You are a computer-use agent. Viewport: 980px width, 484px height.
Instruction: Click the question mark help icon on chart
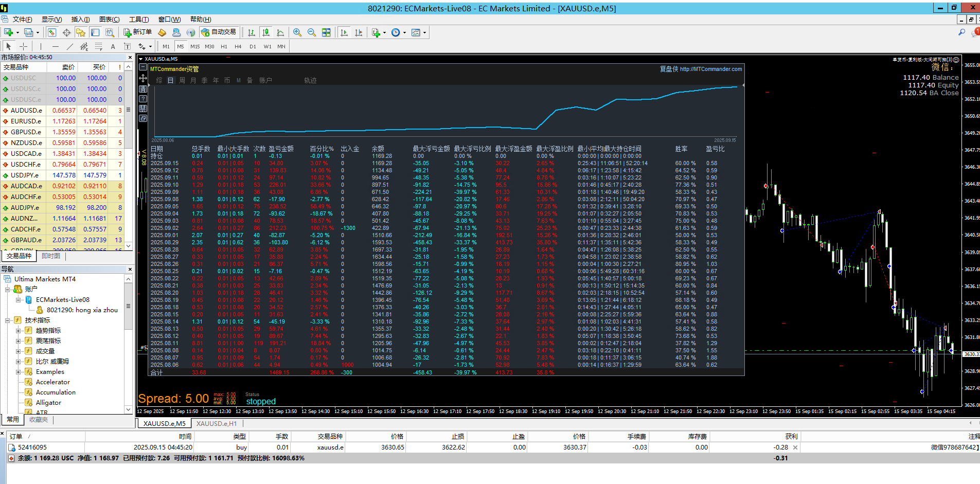[143, 99]
